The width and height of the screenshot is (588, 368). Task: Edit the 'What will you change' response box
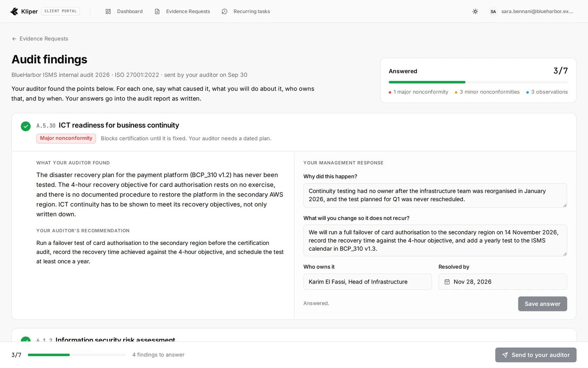435,240
